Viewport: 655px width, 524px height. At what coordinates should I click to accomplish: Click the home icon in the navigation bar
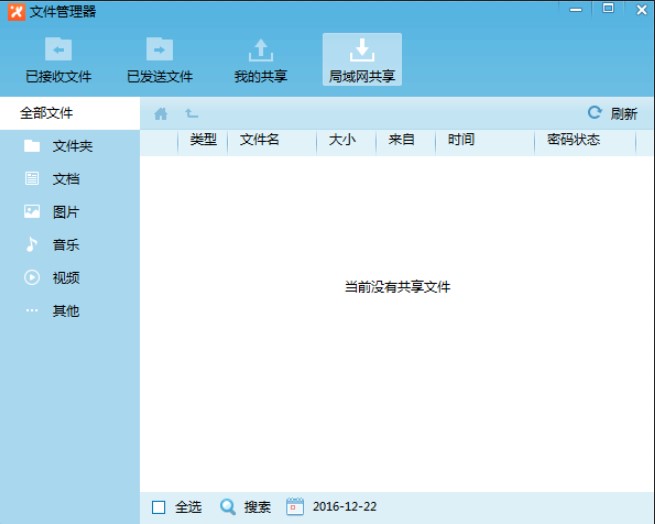[x=160, y=114]
